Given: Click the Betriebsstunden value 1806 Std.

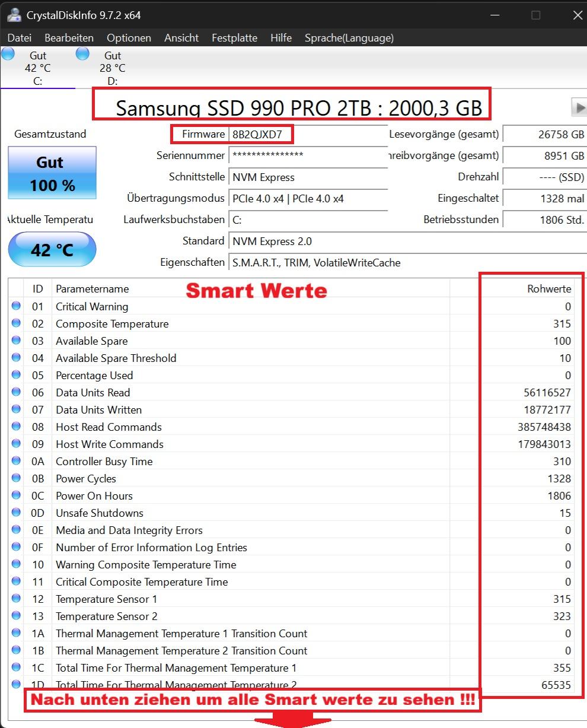Looking at the screenshot, I should pyautogui.click(x=545, y=220).
